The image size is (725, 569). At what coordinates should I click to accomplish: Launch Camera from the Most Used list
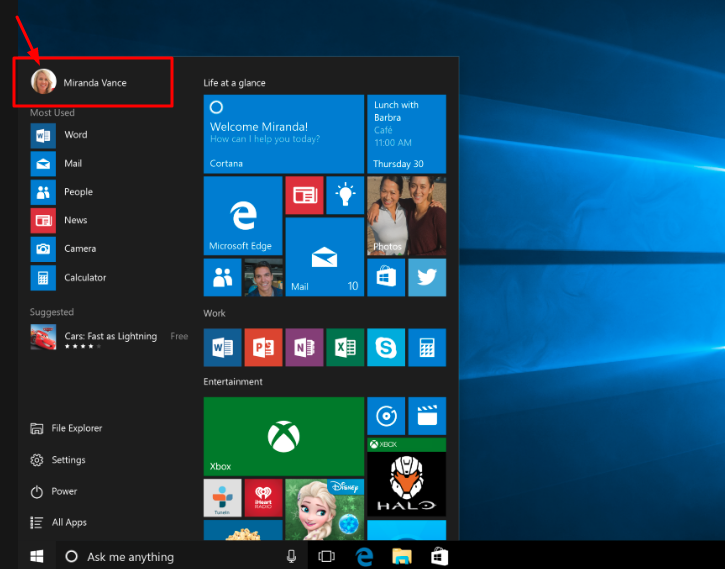[x=63, y=249]
